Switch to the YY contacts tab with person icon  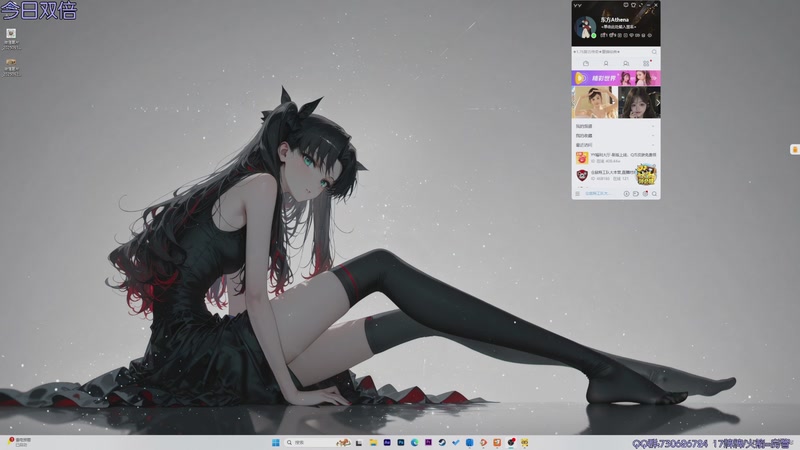606,63
